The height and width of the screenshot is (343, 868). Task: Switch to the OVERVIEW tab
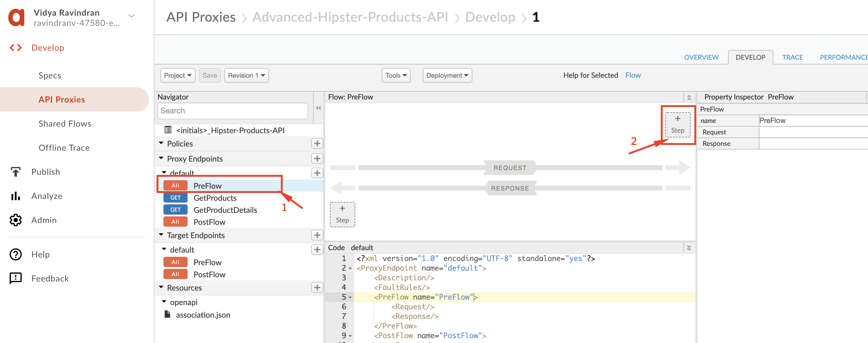[701, 57]
